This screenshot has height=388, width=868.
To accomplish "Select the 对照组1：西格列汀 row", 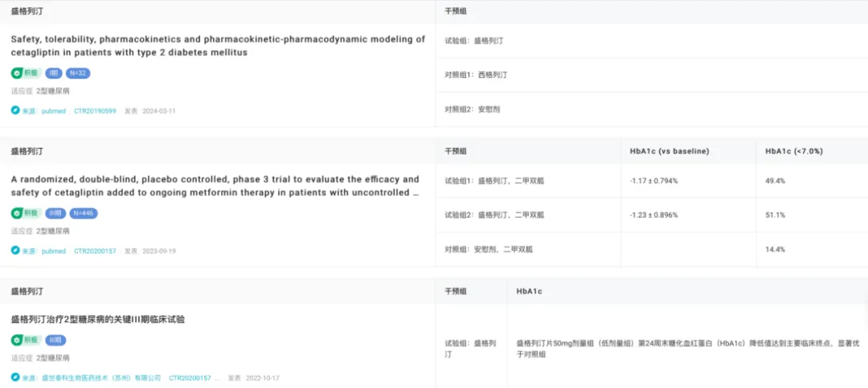I will tap(476, 75).
